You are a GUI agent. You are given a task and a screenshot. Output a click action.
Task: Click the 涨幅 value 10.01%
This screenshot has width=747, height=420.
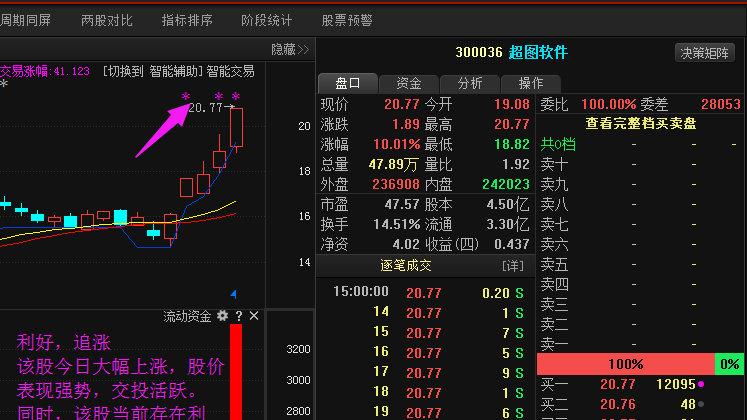point(396,144)
